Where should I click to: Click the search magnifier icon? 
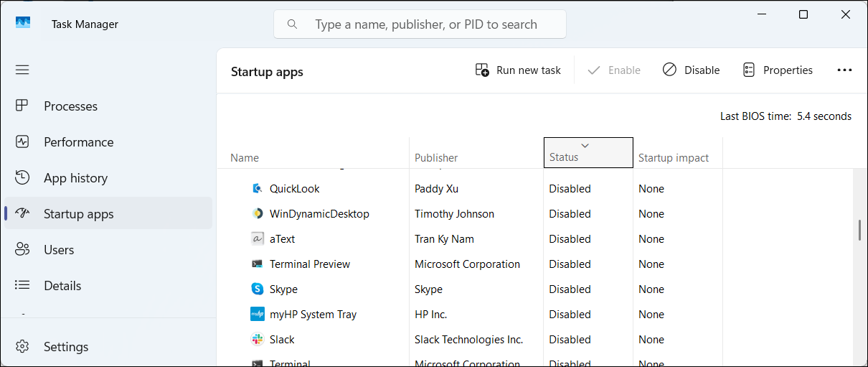pyautogui.click(x=292, y=24)
